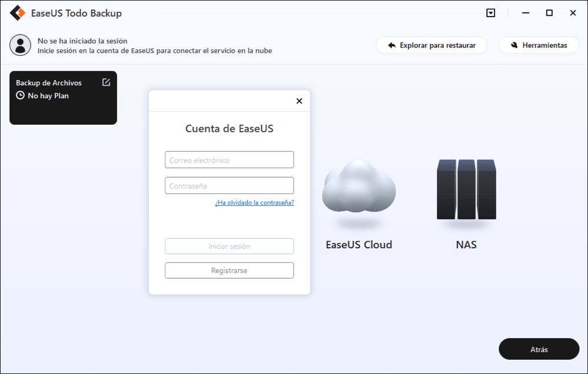The height and width of the screenshot is (374, 588).
Task: Click the Registrarse button
Action: tap(229, 271)
